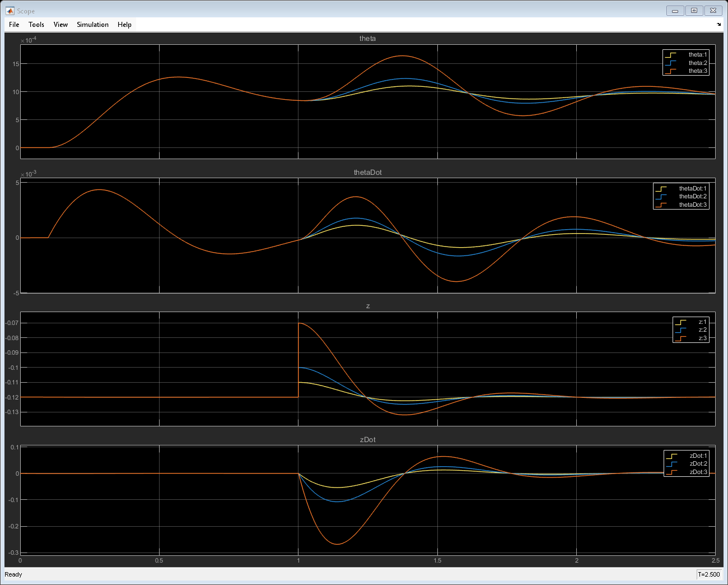
Task: Maximize the Scope window
Action: tap(694, 11)
